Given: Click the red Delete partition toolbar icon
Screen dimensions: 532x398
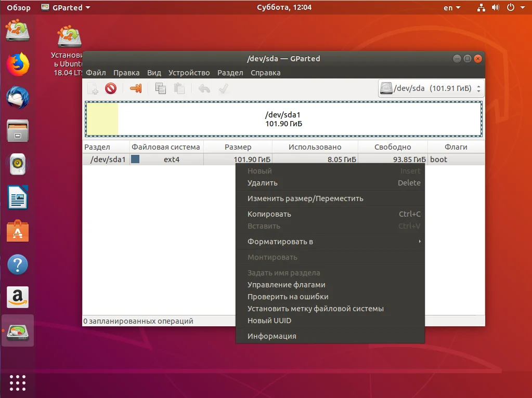Looking at the screenshot, I should tap(110, 88).
